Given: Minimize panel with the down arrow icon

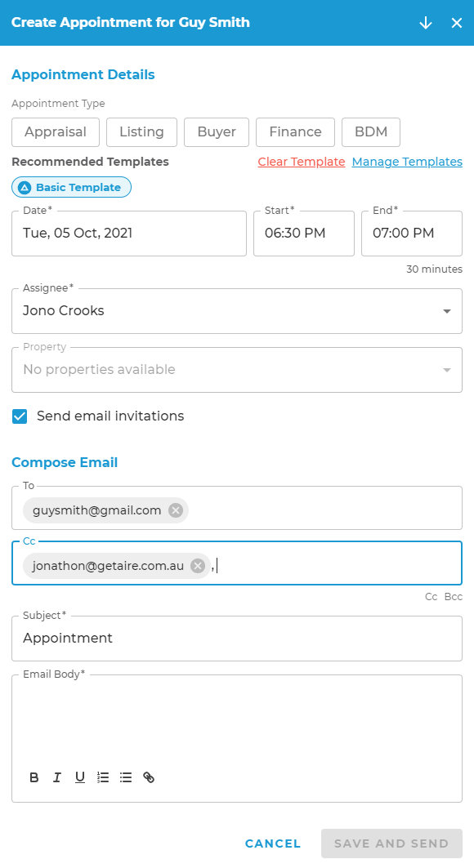Looking at the screenshot, I should tap(425, 23).
